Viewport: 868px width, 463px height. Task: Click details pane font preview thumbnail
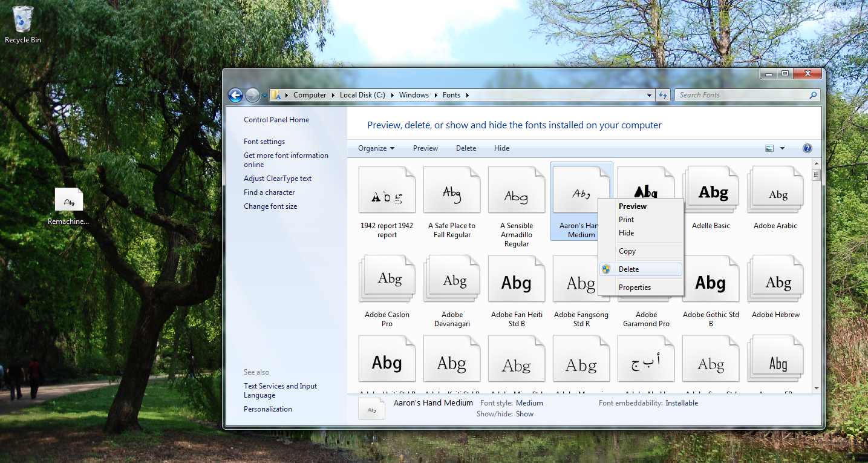372,409
